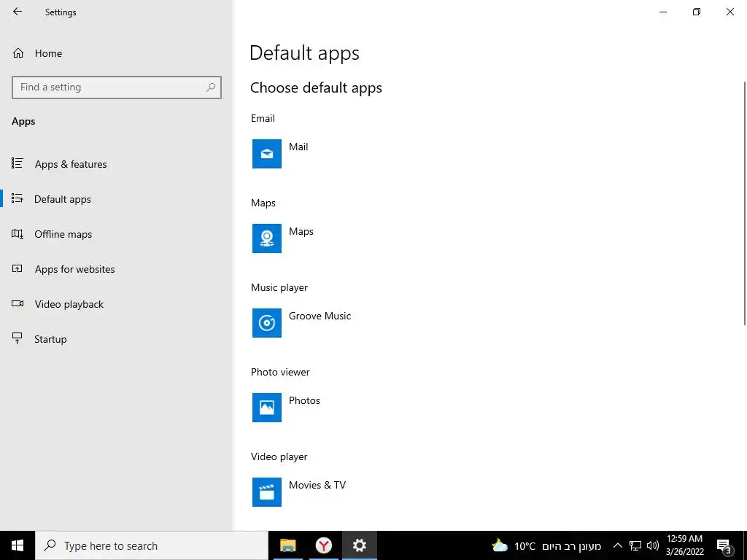Open the weather widget showing 10°C
This screenshot has width=747, height=560.
click(546, 545)
